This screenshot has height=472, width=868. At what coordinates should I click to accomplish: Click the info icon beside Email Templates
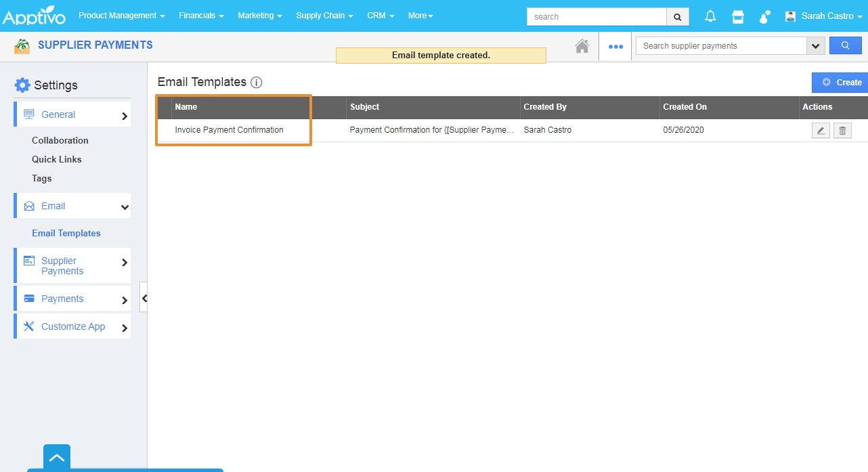click(x=256, y=83)
